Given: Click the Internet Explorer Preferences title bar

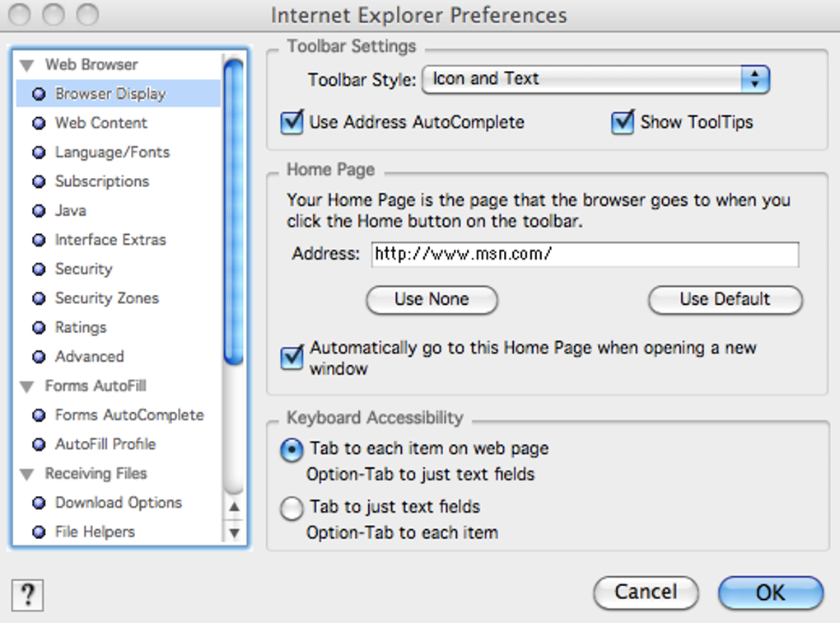Looking at the screenshot, I should [x=419, y=15].
